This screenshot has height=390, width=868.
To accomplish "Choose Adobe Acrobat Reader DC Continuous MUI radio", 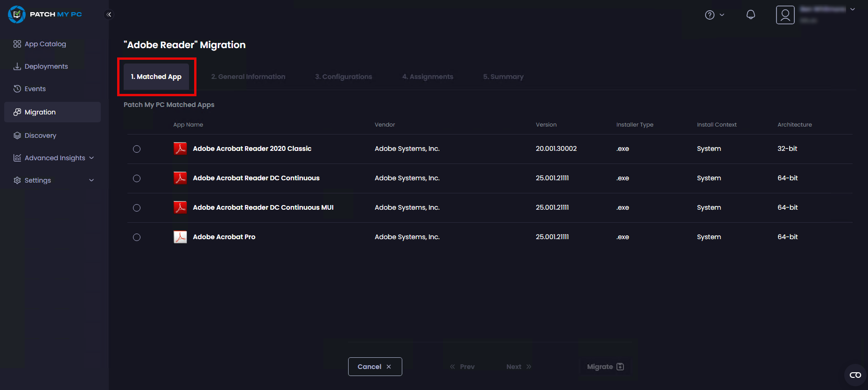I will pyautogui.click(x=137, y=208).
